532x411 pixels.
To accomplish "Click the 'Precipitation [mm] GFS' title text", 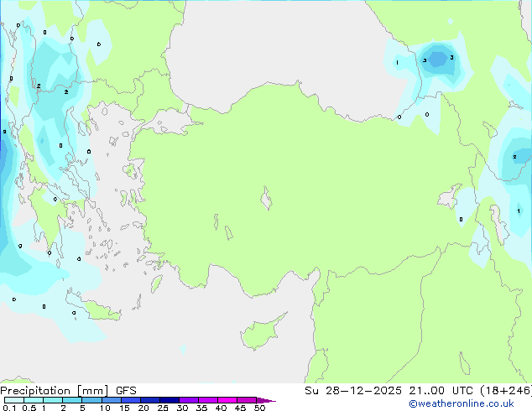I will tap(68, 391).
